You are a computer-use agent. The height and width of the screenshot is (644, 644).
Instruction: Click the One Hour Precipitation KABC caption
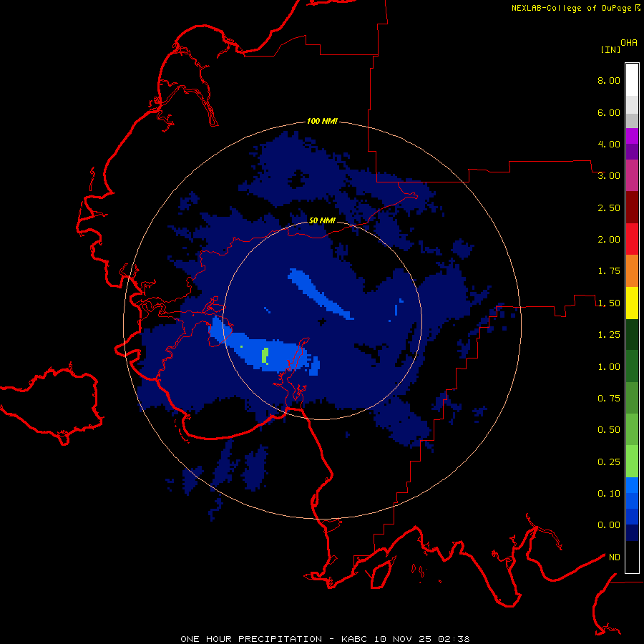325,639
